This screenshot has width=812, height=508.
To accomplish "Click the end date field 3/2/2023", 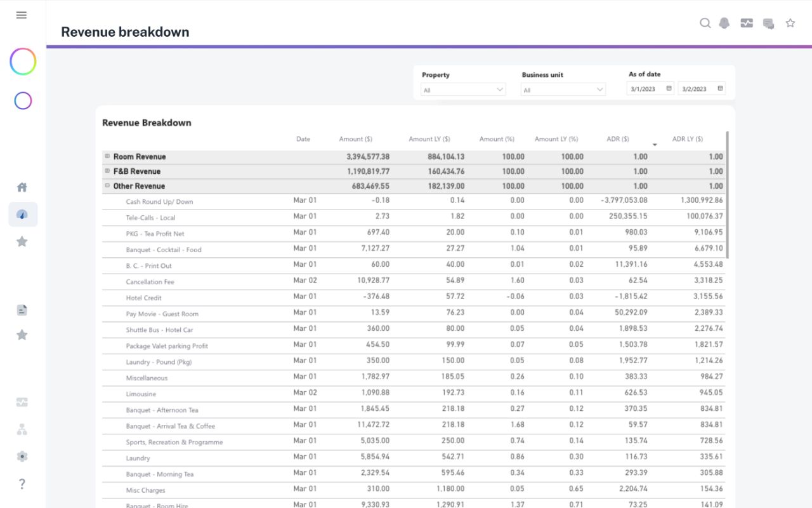I will click(x=695, y=89).
